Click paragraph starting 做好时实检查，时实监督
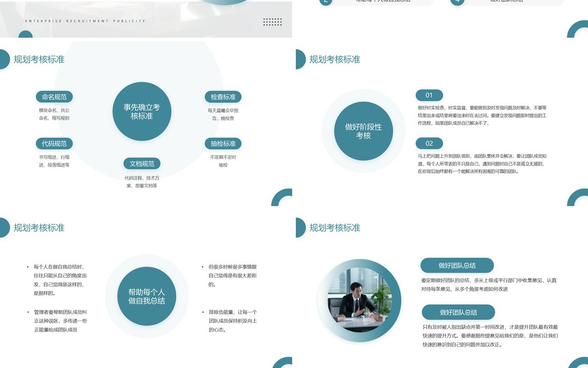The height and width of the screenshot is (368, 588). [482, 115]
